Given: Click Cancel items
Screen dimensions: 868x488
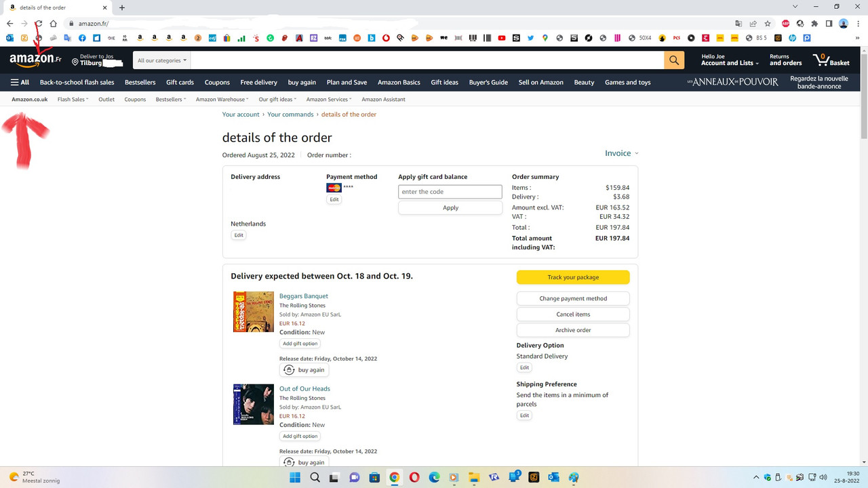Looking at the screenshot, I should (x=573, y=314).
